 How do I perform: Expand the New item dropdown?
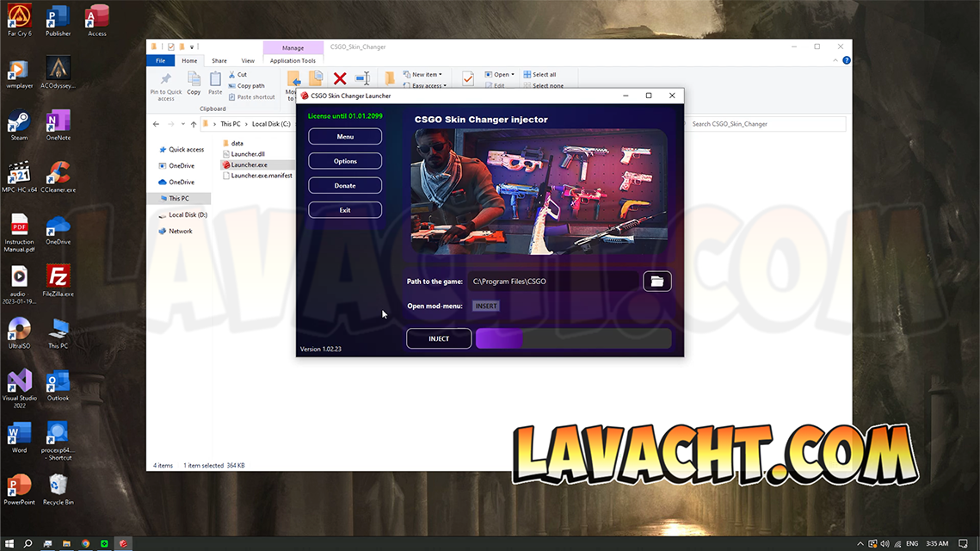point(426,75)
